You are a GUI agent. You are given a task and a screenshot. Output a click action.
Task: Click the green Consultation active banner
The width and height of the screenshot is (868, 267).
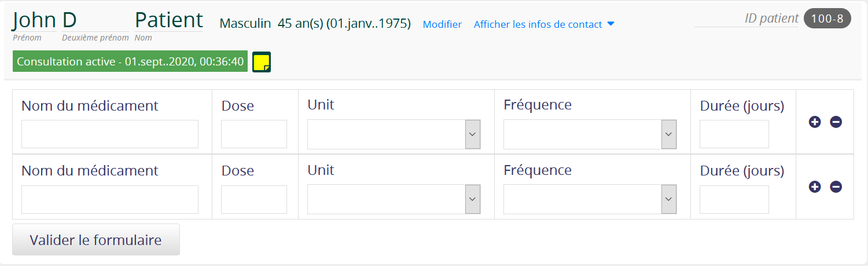(130, 61)
